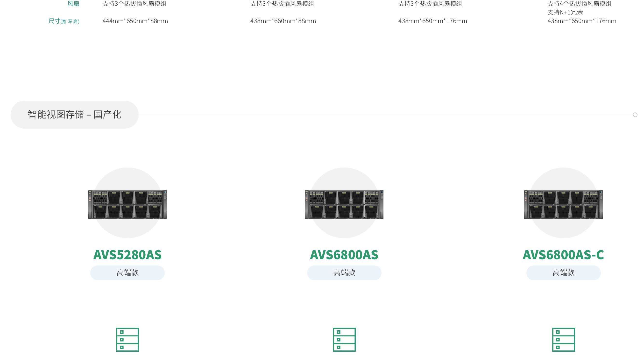Click the 438mm*660mm*88mm dimension value

283,21
